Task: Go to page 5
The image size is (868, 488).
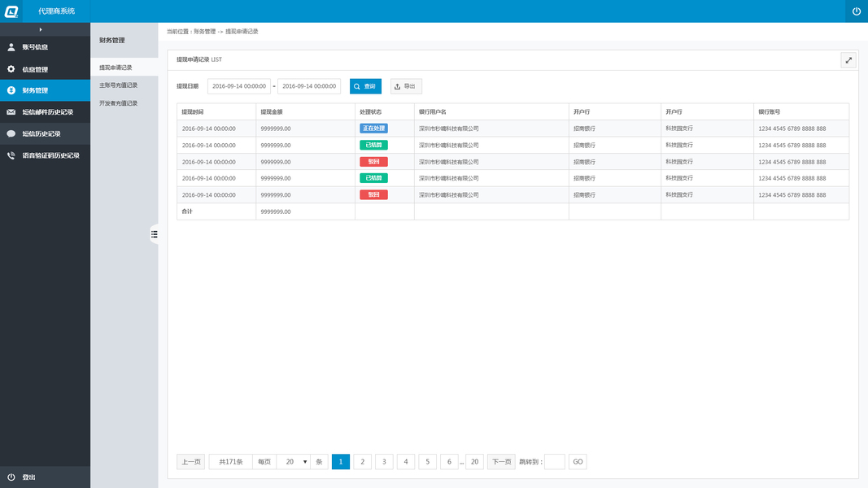Action: click(427, 461)
